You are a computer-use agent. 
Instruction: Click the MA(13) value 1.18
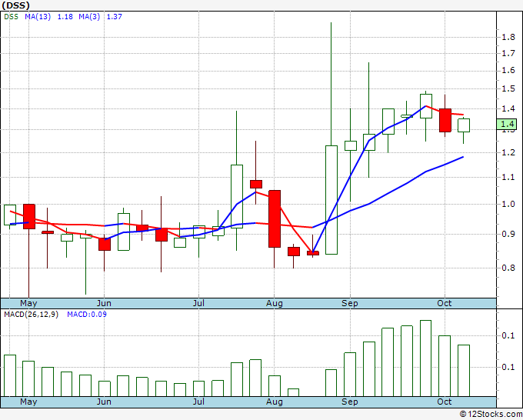pos(65,17)
